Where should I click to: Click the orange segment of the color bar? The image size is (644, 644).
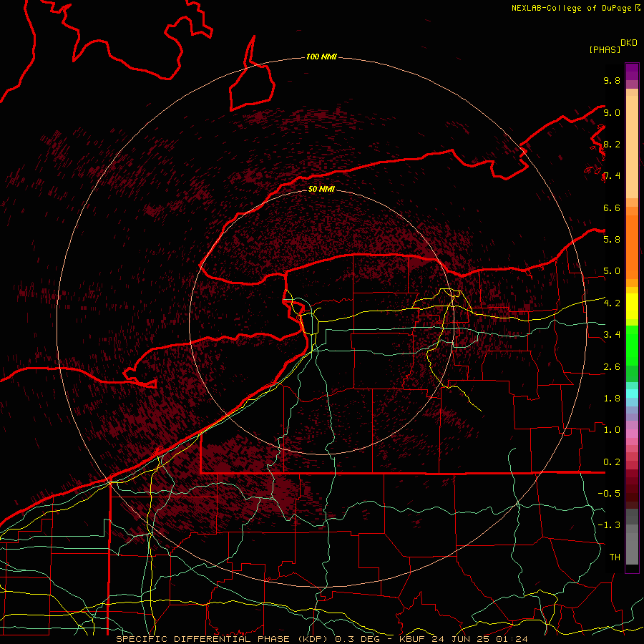(632, 248)
